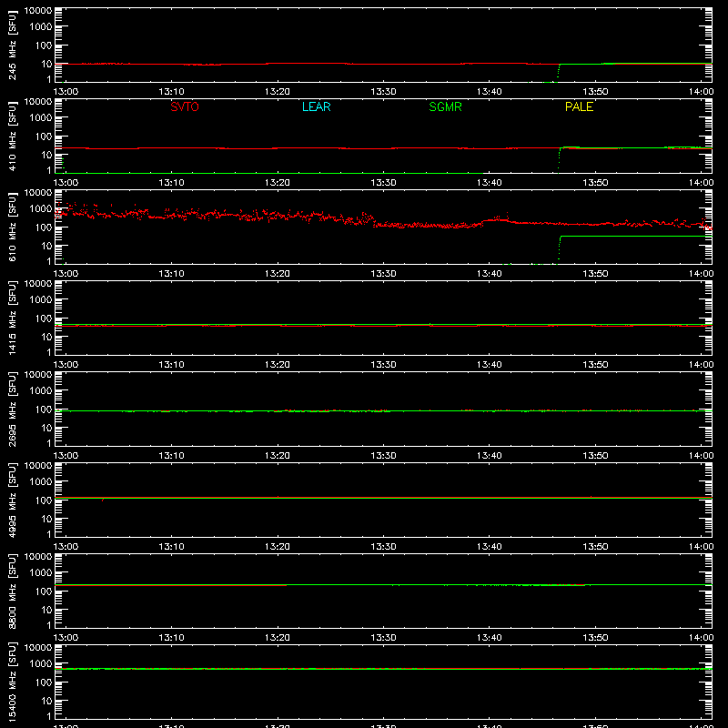Select the 15400 MHz [SFU] axis title
Image resolution: width=728 pixels, height=728 pixels.
[x=12, y=682]
